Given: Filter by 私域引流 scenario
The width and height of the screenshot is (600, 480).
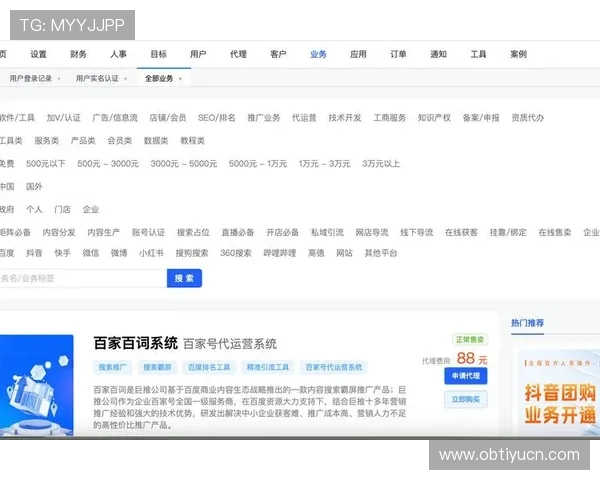Looking at the screenshot, I should pos(327,232).
